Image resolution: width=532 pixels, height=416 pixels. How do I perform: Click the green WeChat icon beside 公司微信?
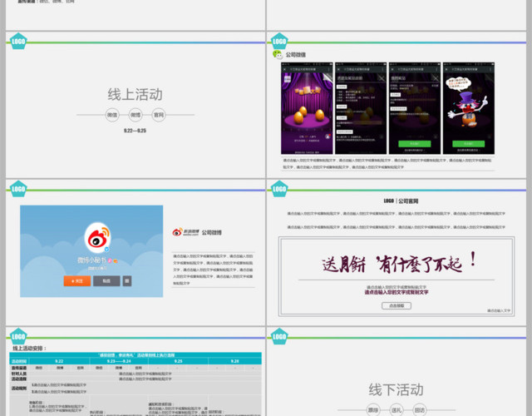pyautogui.click(x=277, y=54)
